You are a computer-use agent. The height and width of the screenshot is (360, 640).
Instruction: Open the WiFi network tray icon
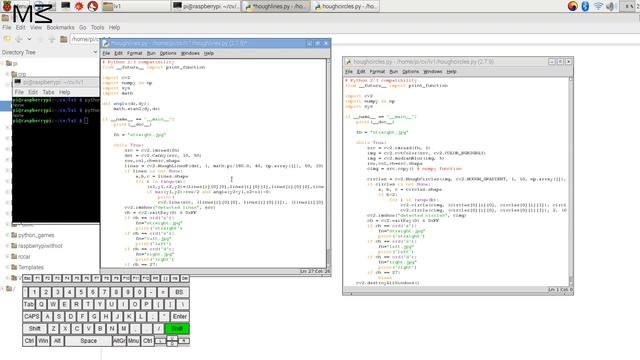click(x=598, y=6)
